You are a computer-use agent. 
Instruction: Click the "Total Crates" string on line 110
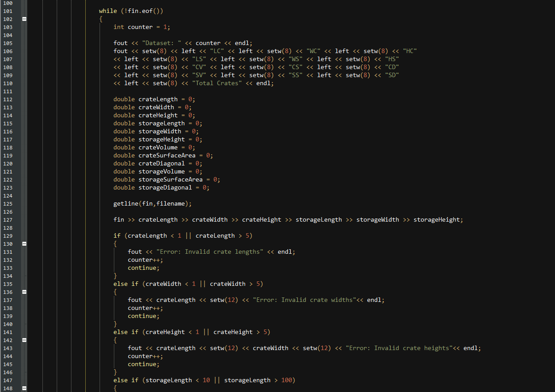[217, 83]
